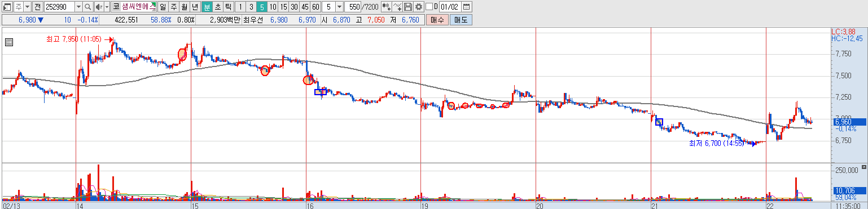The image size is (868, 209).
Task: Click the add candle indicator icon
Action: tap(387, 7)
